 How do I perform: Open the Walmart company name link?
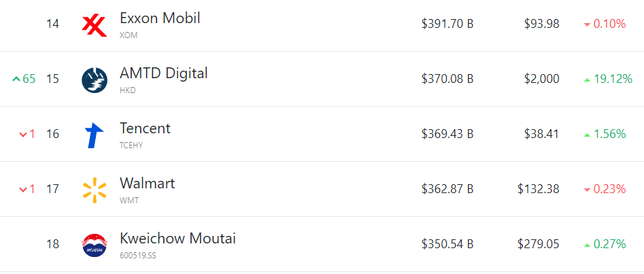147,183
